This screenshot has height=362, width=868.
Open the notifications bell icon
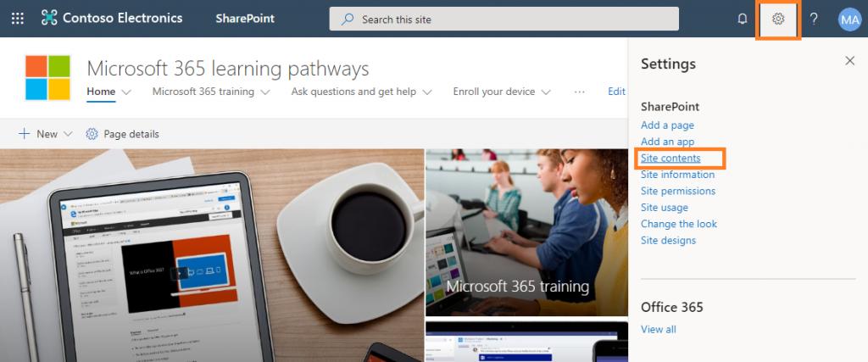(x=743, y=19)
